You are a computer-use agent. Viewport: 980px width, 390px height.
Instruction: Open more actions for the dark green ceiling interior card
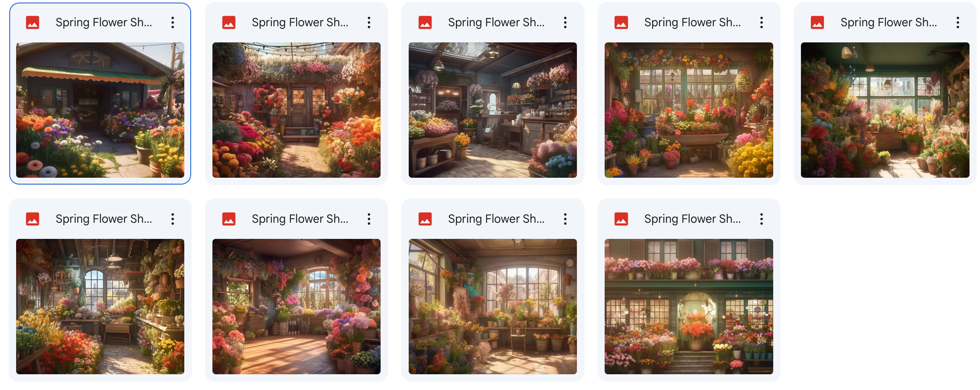pos(958,22)
